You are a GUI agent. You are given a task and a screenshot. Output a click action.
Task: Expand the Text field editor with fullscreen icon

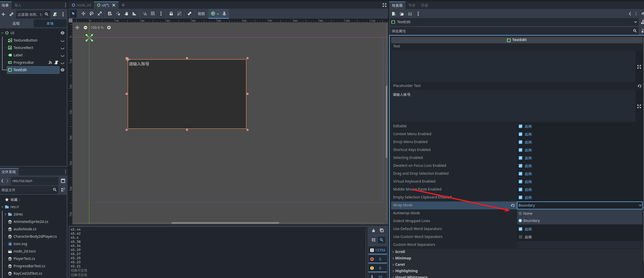tap(639, 67)
